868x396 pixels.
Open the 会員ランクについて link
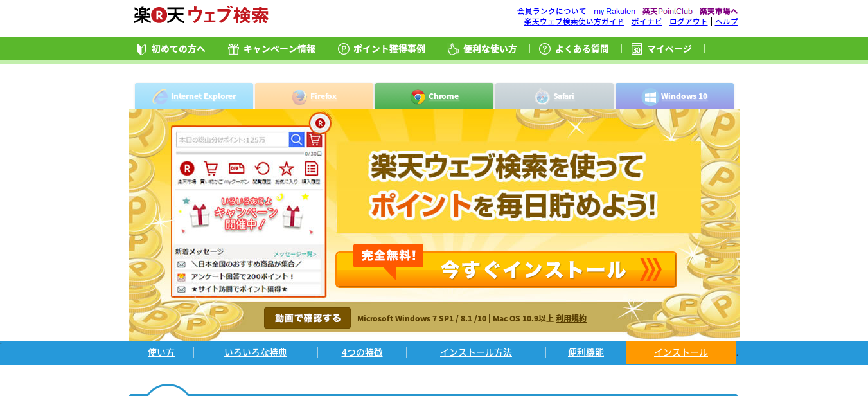point(552,11)
